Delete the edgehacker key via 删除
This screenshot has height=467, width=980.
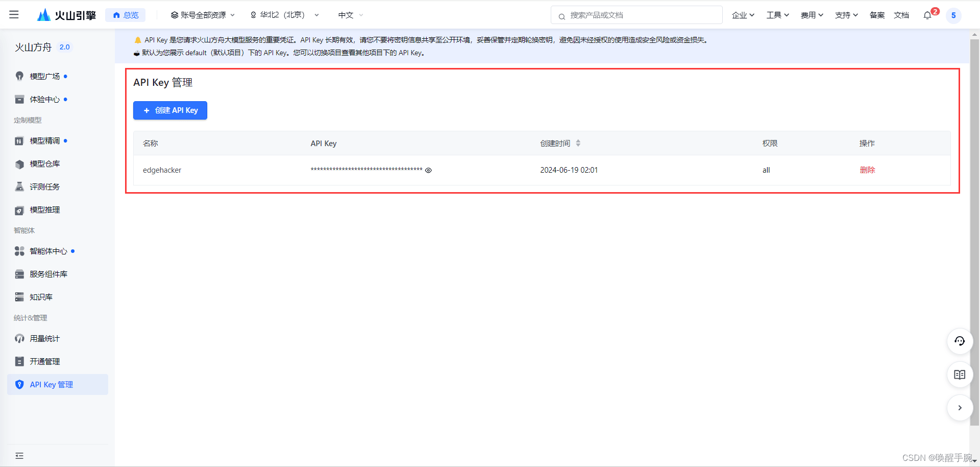click(x=867, y=170)
